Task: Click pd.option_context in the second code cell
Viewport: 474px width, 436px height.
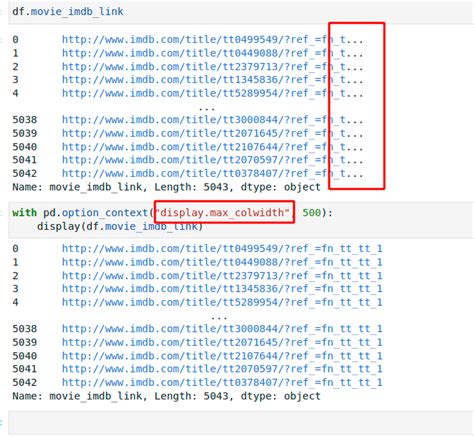Action: tap(95, 212)
